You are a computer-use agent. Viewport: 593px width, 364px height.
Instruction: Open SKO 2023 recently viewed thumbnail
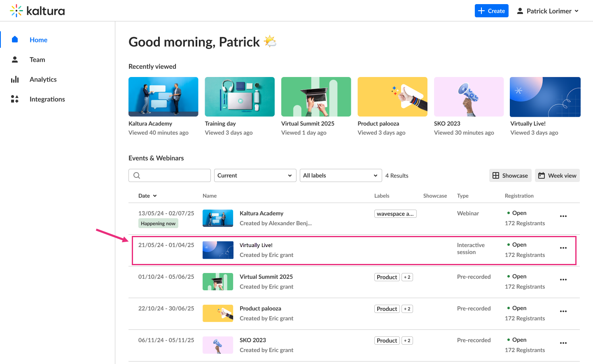coord(469,97)
